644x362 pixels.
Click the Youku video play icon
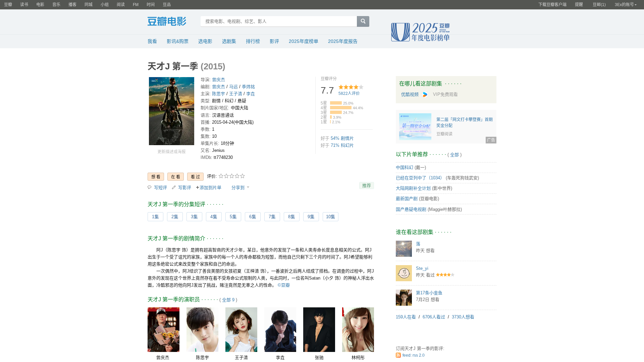pos(425,95)
